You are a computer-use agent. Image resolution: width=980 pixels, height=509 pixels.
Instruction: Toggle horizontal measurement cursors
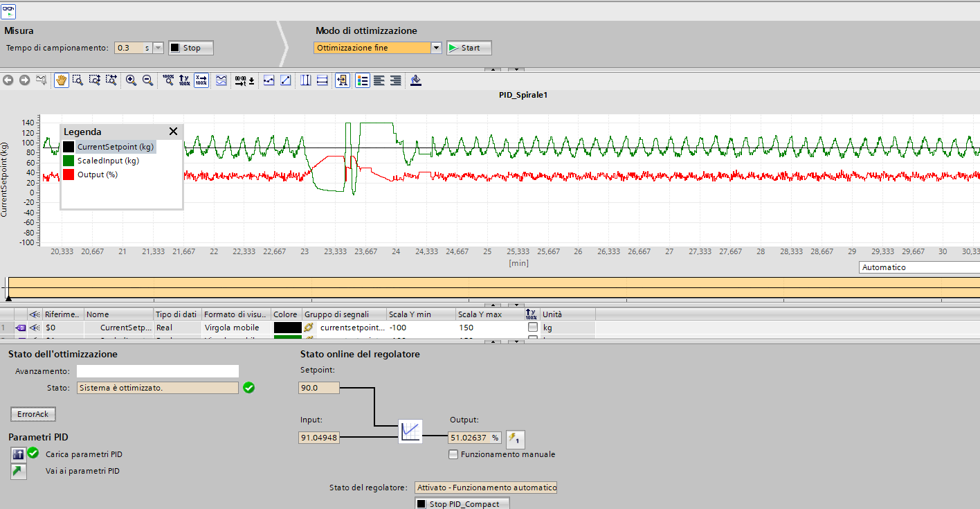323,80
